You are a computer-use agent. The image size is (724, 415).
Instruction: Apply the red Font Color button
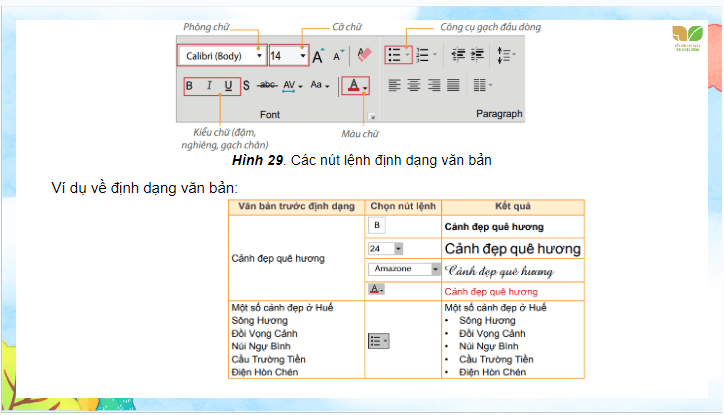tap(353, 85)
